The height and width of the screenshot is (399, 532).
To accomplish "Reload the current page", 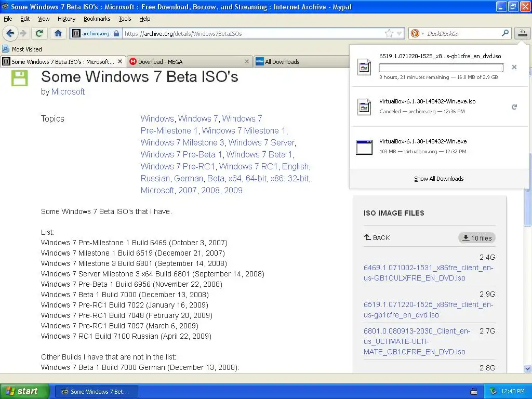I will 39,33.
